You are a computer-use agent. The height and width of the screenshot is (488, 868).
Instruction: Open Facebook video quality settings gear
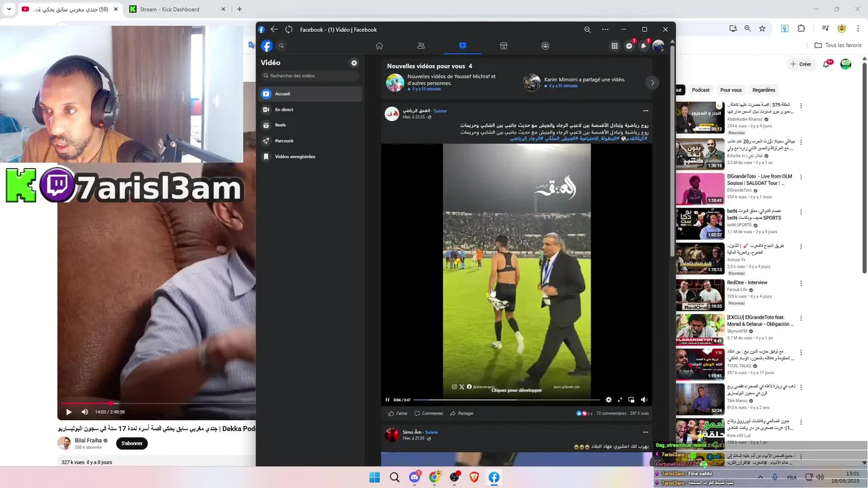coord(608,400)
